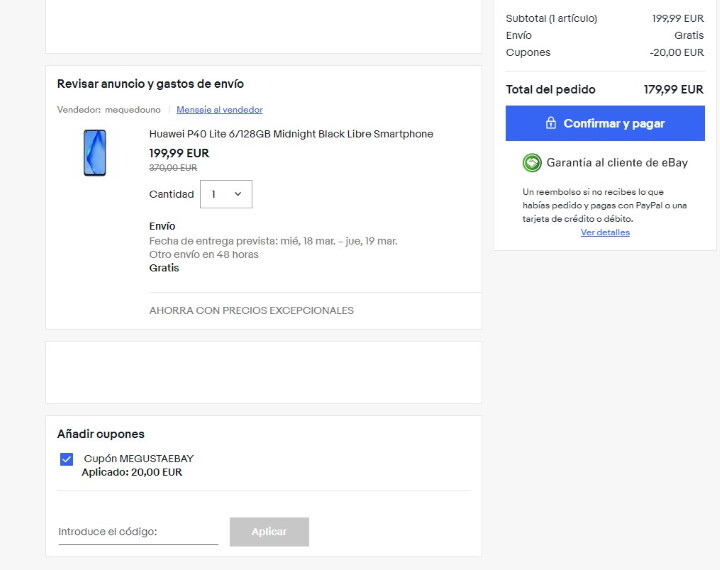Click Otro envío en 48 horas text
Image resolution: width=720 pixels, height=570 pixels.
[x=203, y=254]
